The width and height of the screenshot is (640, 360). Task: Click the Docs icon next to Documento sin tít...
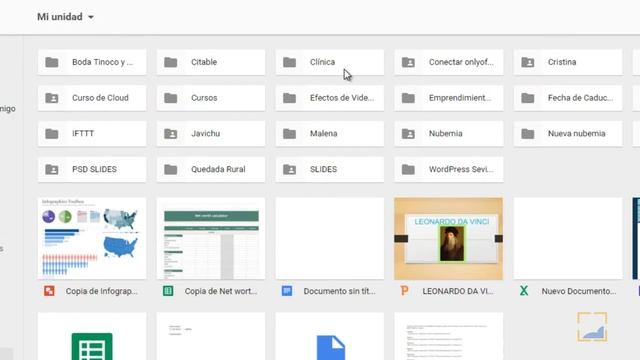[x=287, y=291]
